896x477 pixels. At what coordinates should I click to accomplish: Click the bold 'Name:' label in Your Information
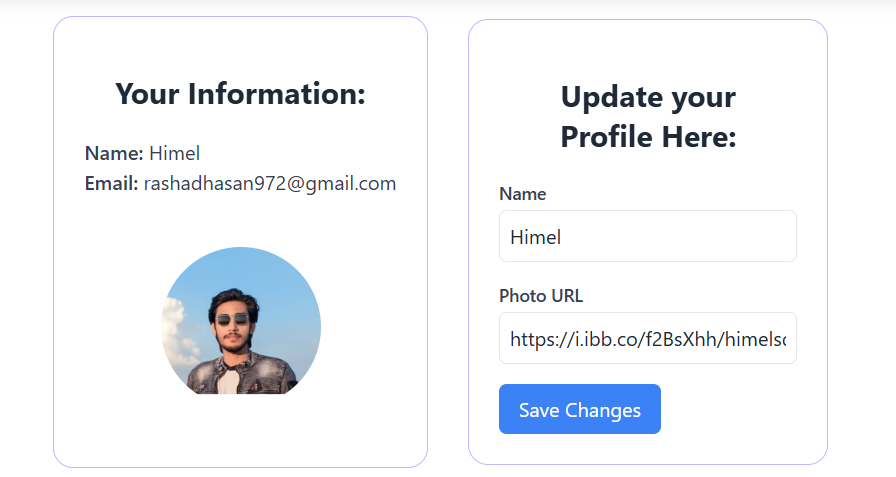click(x=114, y=153)
